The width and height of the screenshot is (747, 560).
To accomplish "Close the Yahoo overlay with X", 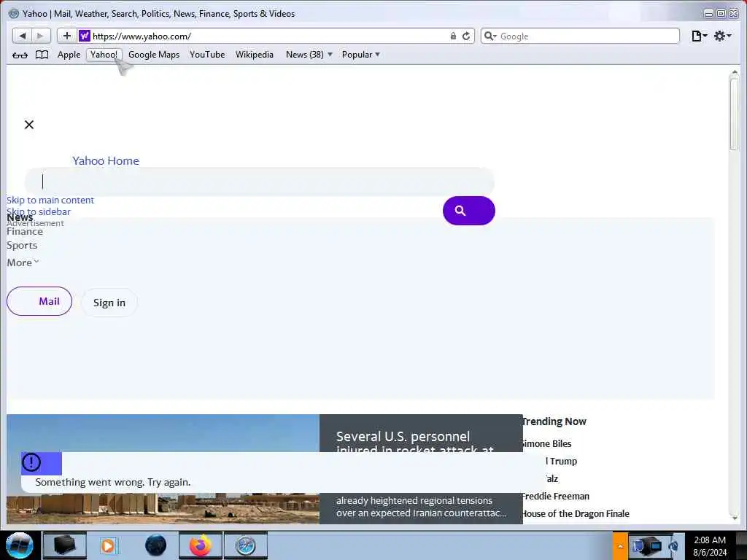I will [x=29, y=125].
